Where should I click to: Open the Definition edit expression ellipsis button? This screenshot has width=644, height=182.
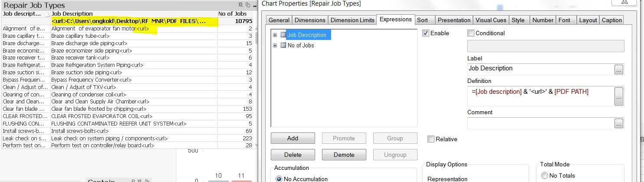tap(619, 96)
